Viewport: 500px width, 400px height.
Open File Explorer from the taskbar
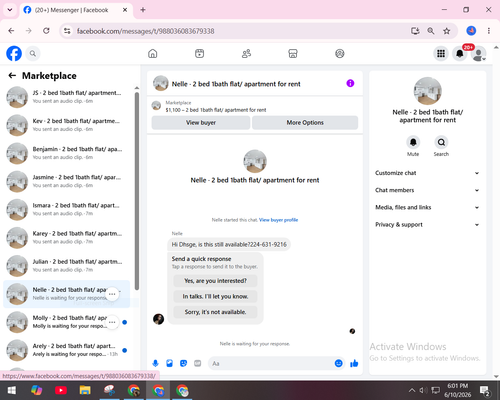point(85,390)
